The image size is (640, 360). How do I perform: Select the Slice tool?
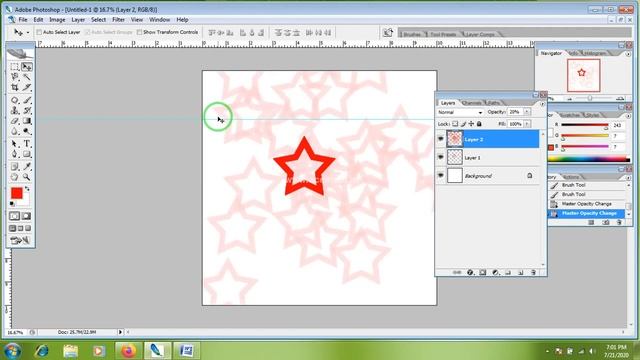point(27,87)
